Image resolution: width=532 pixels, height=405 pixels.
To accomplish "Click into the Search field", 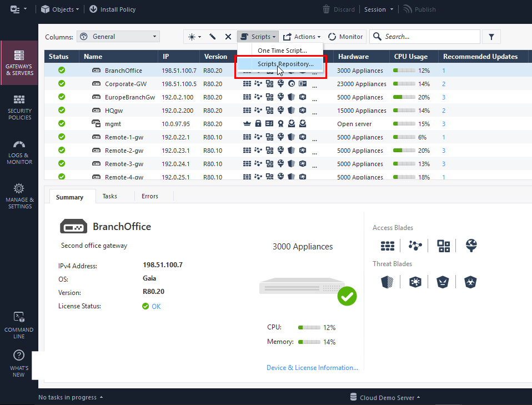I will click(425, 37).
